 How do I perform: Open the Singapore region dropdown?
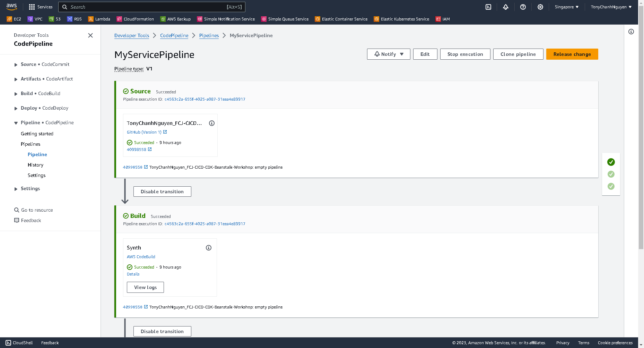coord(567,7)
